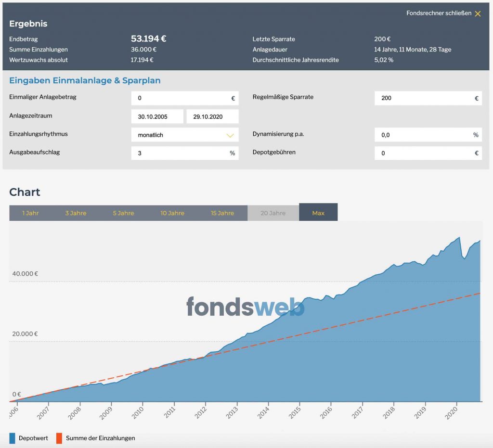This screenshot has width=493, height=448.
Task: Click the Depotgebühren input field
Action: 428,153
